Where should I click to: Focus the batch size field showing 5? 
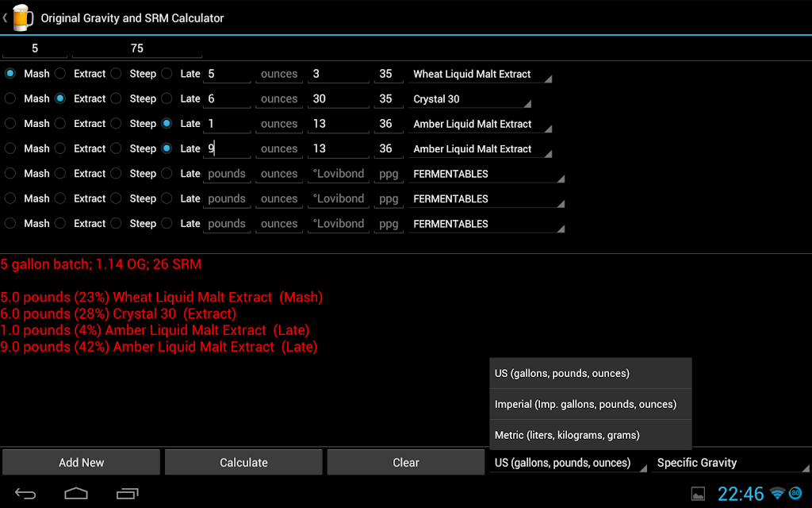tap(35, 48)
